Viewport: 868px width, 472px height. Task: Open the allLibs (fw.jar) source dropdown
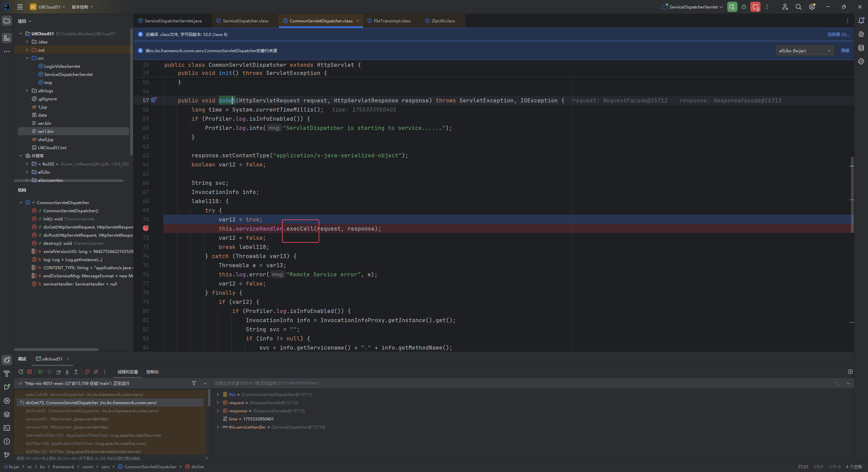pos(805,51)
